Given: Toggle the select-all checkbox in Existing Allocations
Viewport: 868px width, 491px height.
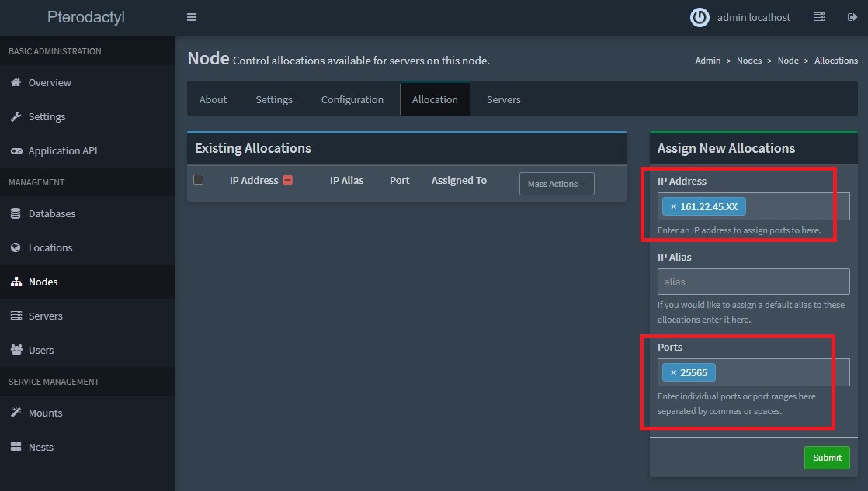Looking at the screenshot, I should (198, 179).
